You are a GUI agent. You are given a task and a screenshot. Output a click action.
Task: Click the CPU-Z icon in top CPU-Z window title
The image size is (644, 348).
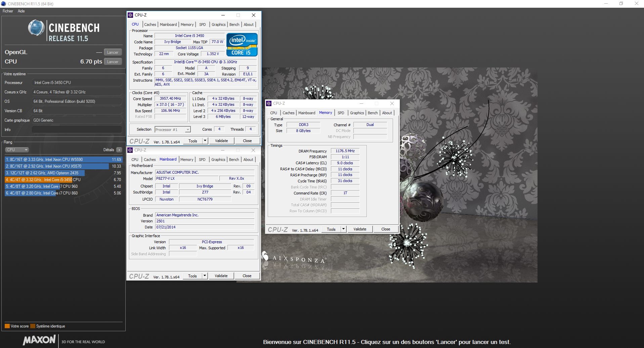[x=130, y=15]
